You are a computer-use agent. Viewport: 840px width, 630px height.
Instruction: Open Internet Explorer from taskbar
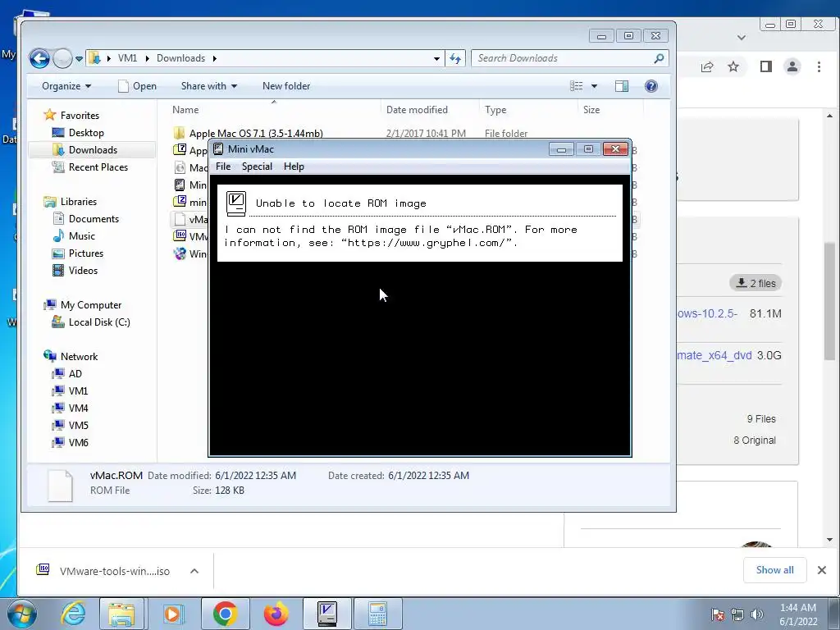(73, 614)
